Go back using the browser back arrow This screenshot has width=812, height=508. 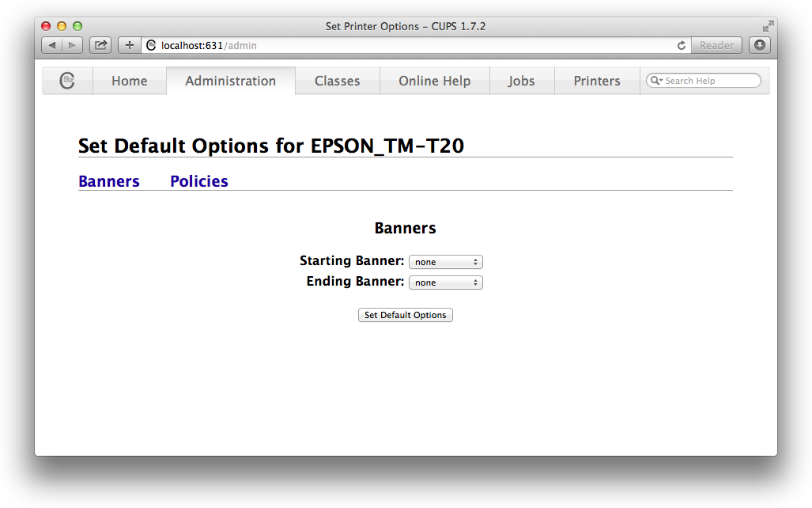pyautogui.click(x=52, y=45)
